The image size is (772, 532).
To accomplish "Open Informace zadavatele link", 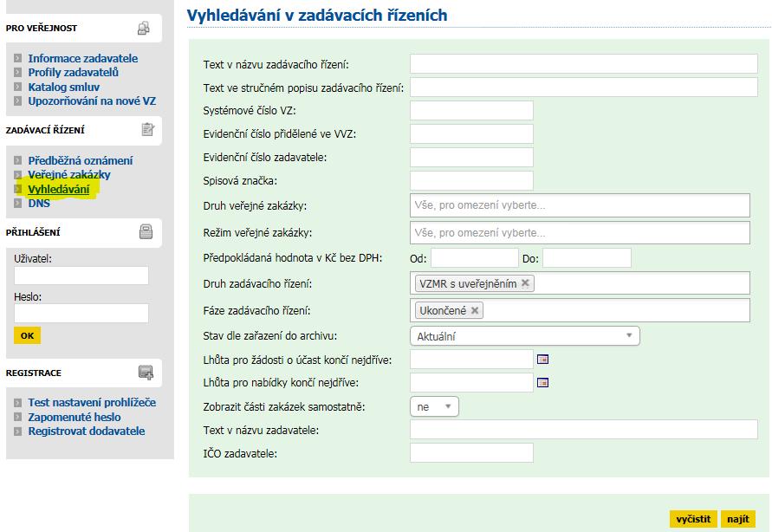I will (x=82, y=58).
